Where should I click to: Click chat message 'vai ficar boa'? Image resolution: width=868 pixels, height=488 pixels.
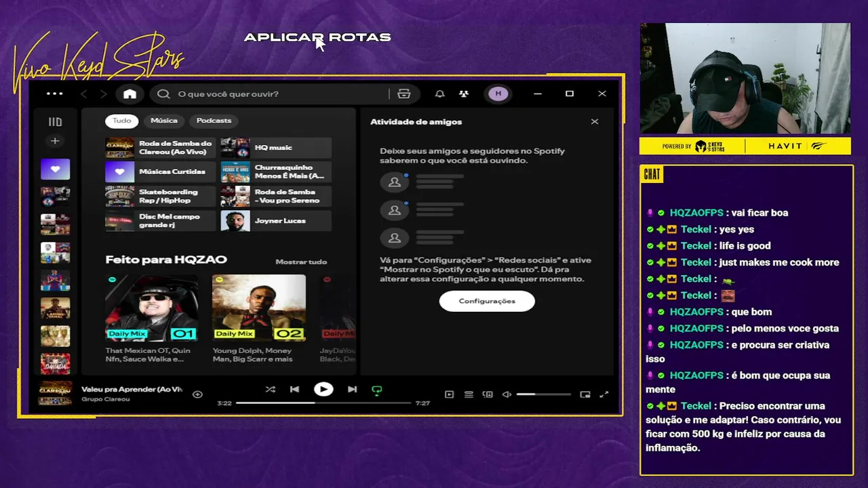tap(759, 213)
